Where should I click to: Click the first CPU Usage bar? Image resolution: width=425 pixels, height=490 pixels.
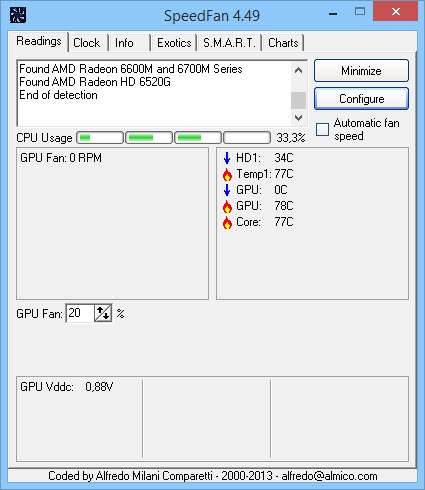point(100,137)
